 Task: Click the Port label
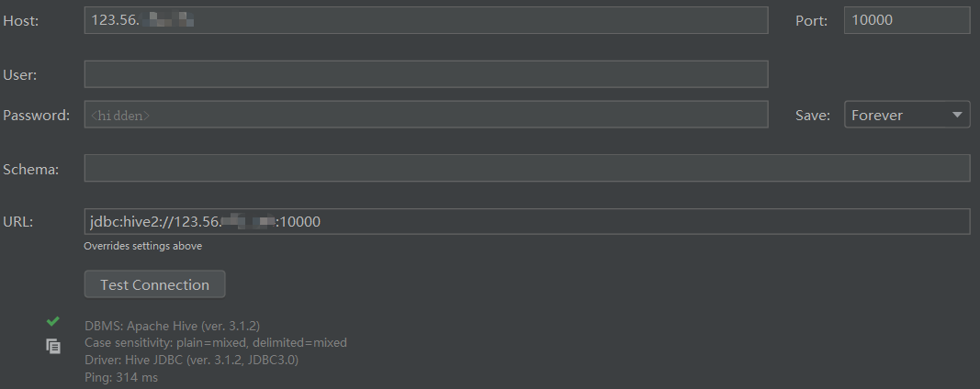coord(811,20)
